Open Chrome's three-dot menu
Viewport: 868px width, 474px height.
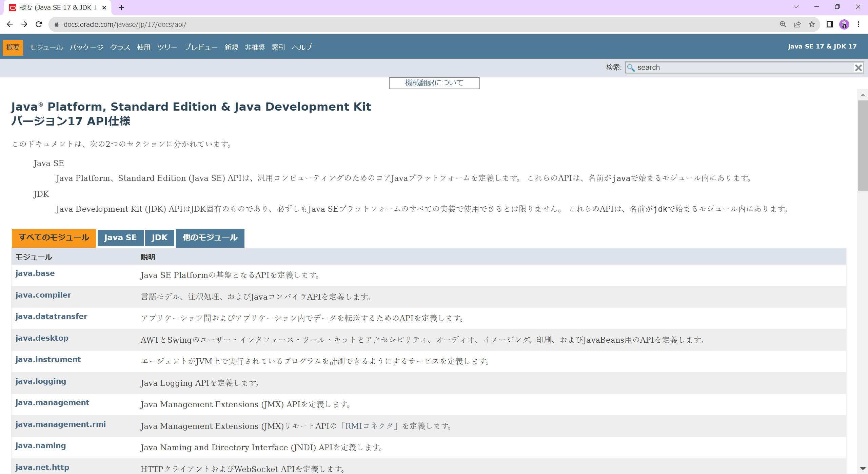coord(859,24)
